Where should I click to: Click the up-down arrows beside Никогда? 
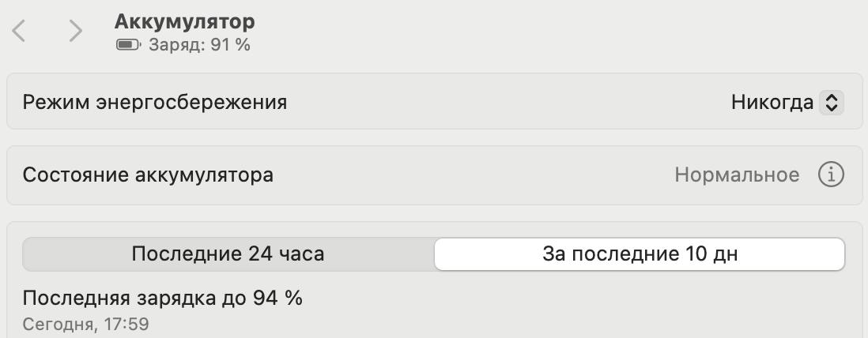pyautogui.click(x=830, y=102)
